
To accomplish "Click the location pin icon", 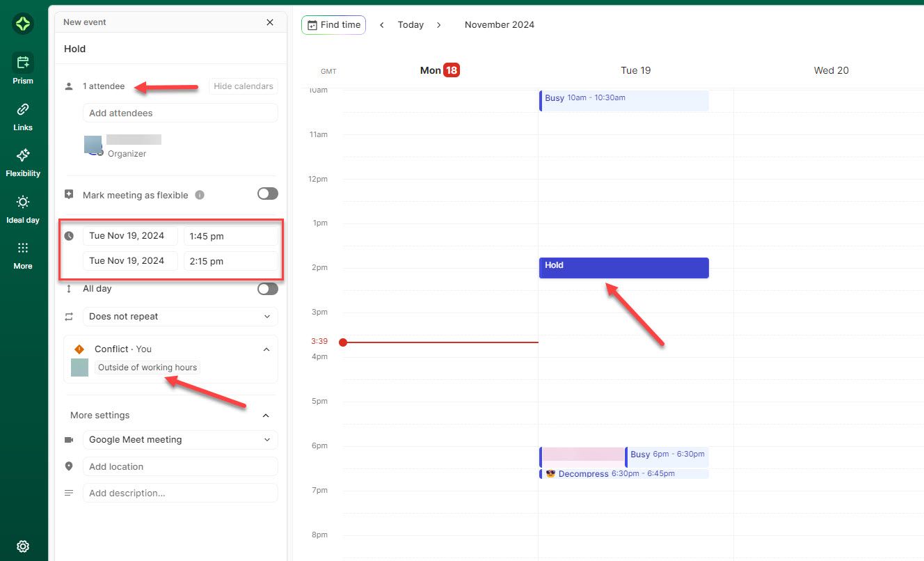I will coord(69,466).
